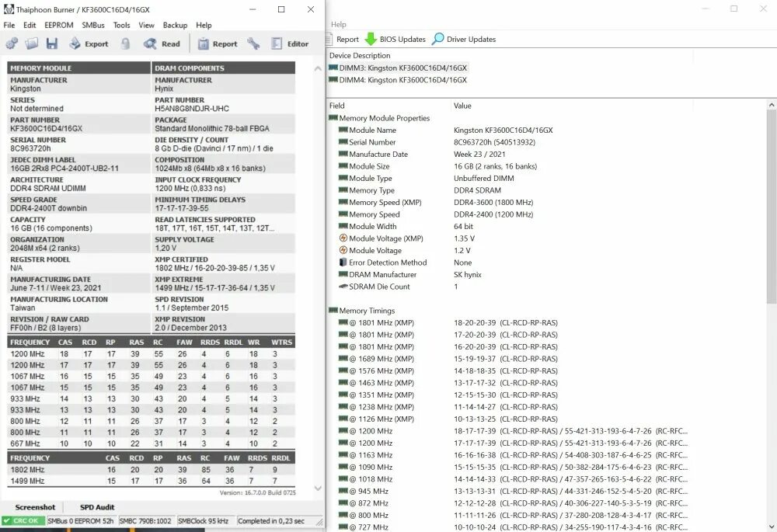
Task: Click the gears settings icon in Thaiphoon toolbar
Action: [12, 43]
